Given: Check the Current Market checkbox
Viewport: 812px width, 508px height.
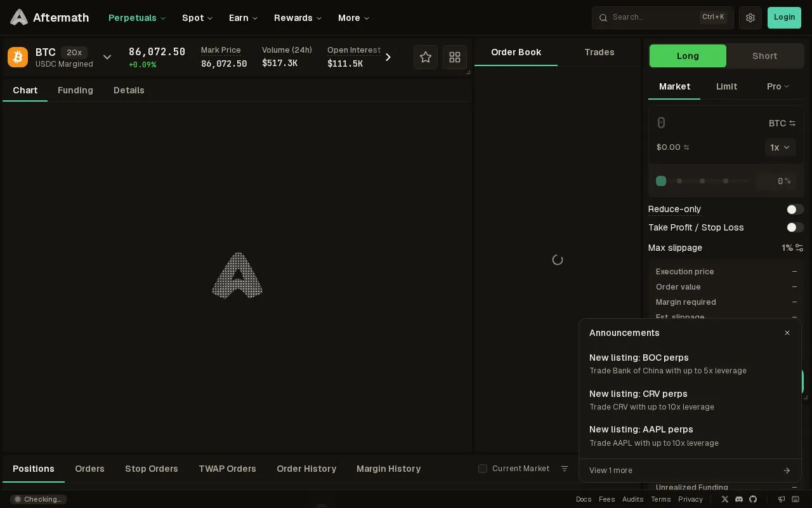Looking at the screenshot, I should click(483, 469).
